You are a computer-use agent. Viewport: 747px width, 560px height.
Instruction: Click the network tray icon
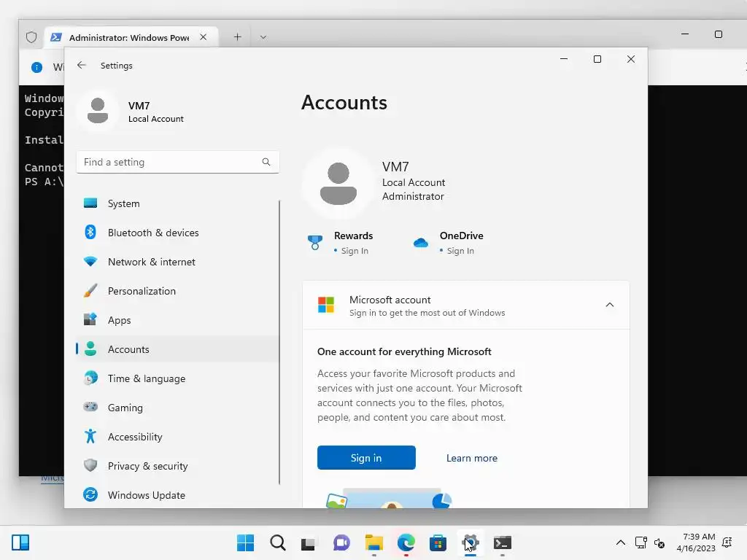tap(640, 542)
